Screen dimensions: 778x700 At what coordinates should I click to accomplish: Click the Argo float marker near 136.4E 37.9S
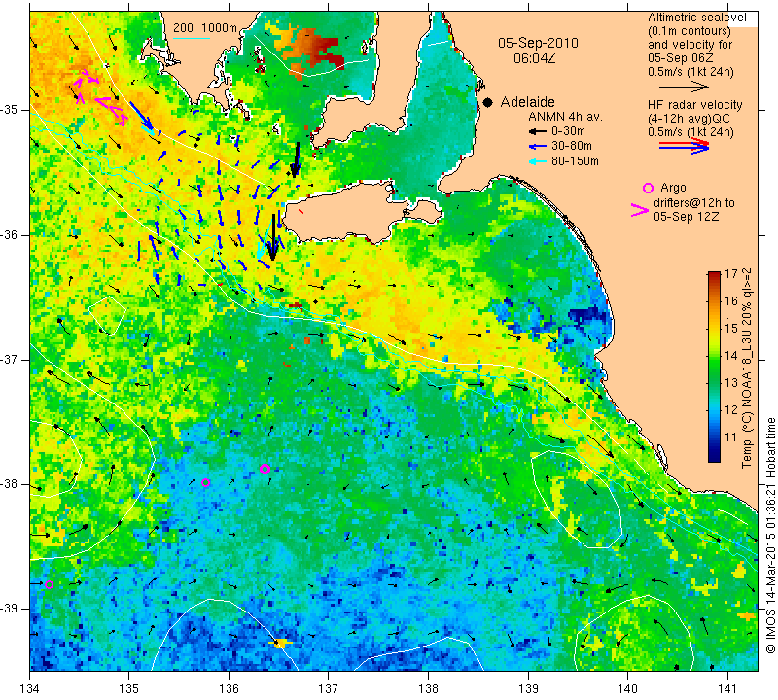pos(265,469)
